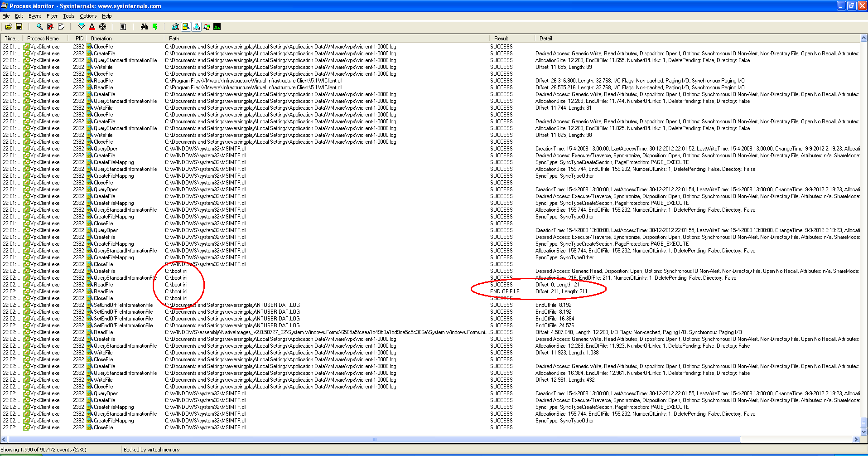
Task: Open the Process Tree toolbar icon
Action: (x=123, y=27)
